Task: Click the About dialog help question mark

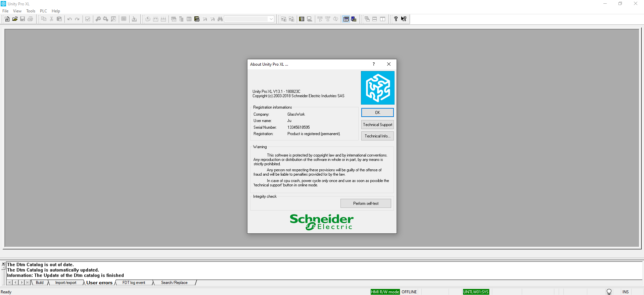Action: [373, 64]
